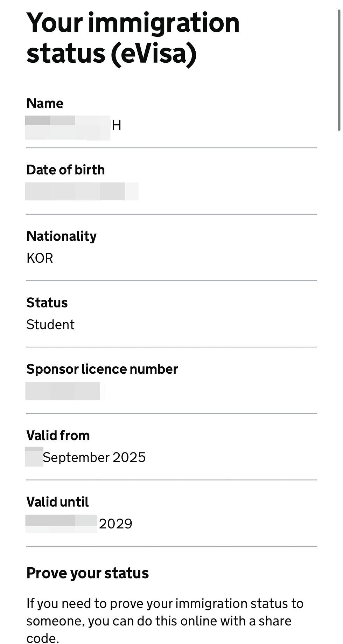Image resolution: width=343 pixels, height=644 pixels.
Task: Select the KOR nationality value
Action: tap(40, 258)
